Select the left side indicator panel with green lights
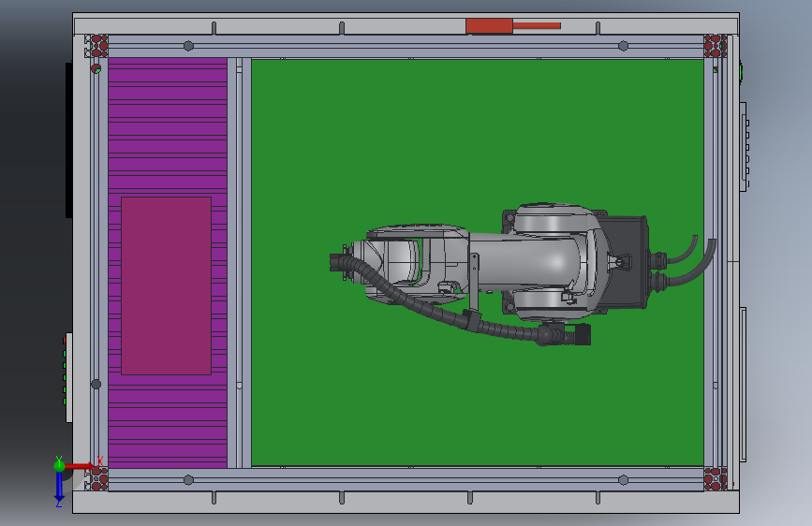The image size is (812, 526). (67, 377)
